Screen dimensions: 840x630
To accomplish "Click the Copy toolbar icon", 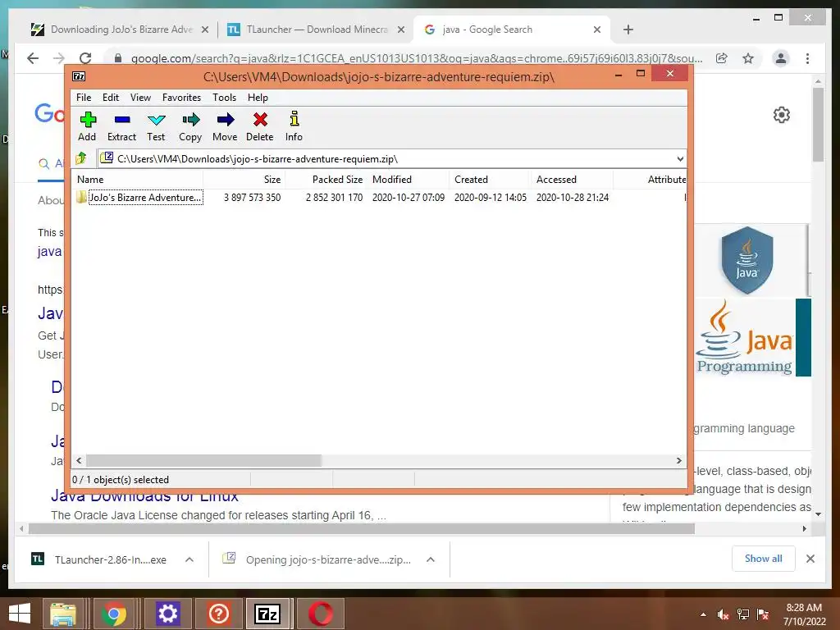I will [190, 126].
